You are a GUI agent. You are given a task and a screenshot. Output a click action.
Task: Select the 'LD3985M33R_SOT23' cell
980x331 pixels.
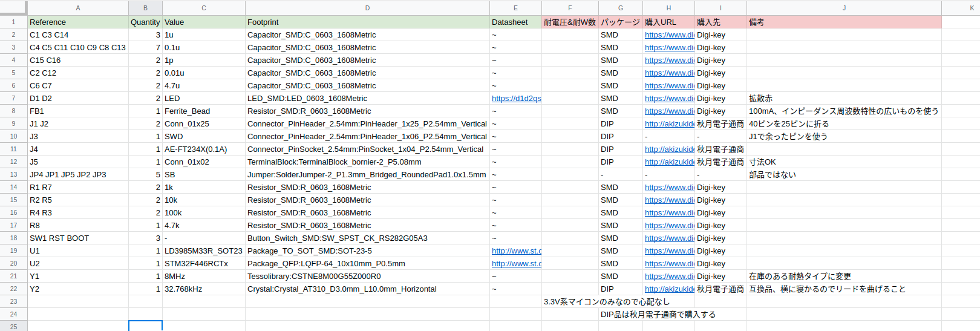pyautogui.click(x=204, y=251)
